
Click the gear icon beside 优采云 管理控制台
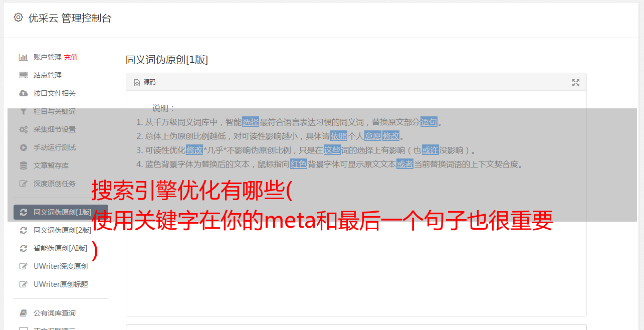tap(19, 18)
